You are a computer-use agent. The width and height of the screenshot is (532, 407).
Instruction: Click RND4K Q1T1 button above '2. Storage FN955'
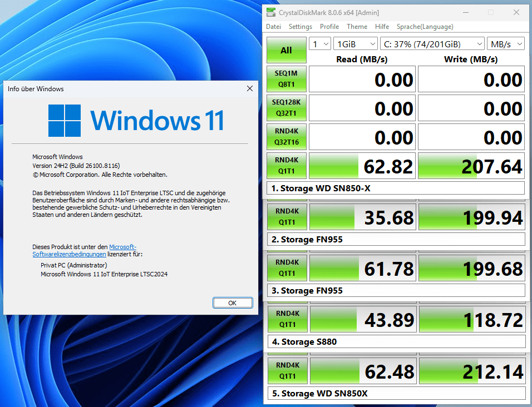pos(287,217)
